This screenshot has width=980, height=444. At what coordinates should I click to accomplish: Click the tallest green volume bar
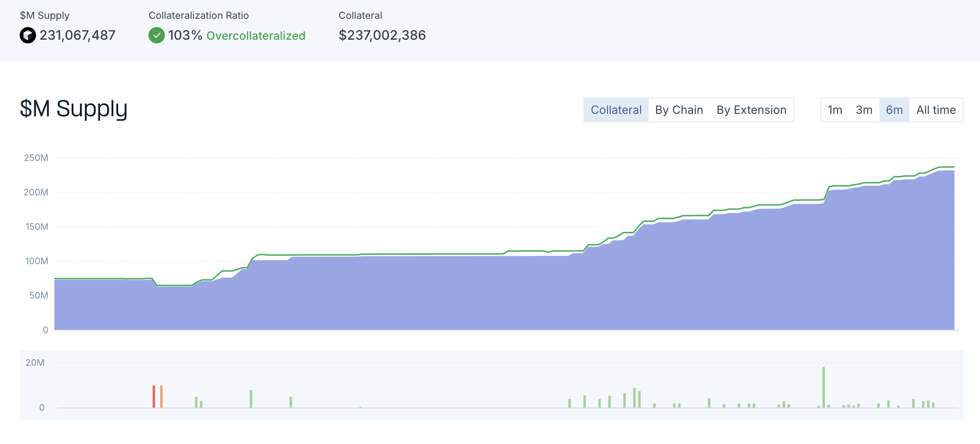823,387
